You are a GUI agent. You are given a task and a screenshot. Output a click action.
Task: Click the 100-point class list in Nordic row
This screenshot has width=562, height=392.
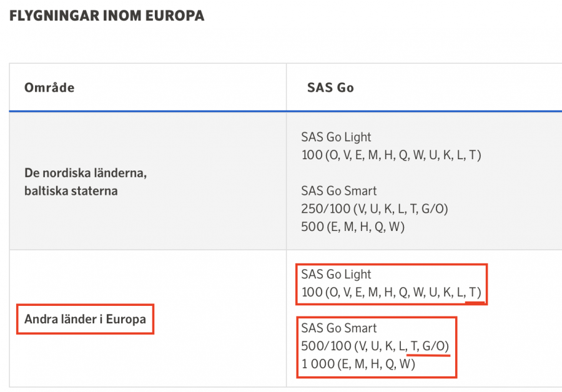(x=391, y=155)
